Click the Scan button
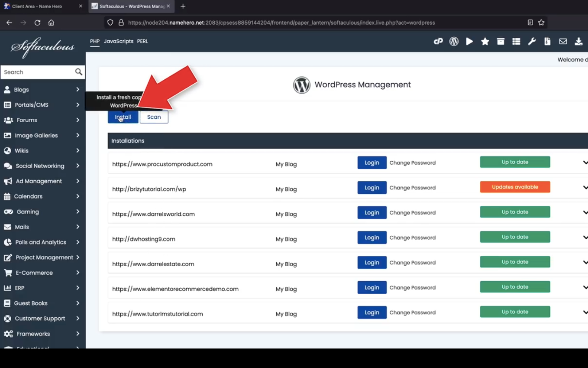 pos(154,117)
